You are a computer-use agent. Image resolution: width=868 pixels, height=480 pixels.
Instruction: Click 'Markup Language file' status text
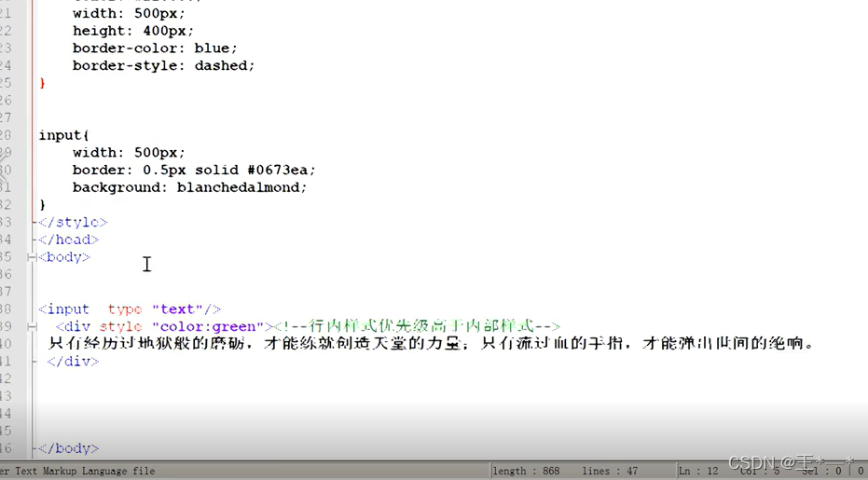coord(99,471)
